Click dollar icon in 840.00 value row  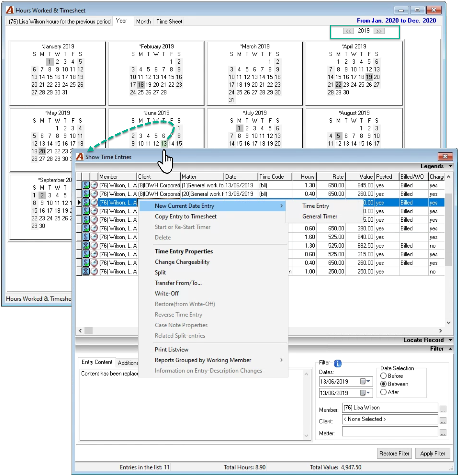[86, 237]
